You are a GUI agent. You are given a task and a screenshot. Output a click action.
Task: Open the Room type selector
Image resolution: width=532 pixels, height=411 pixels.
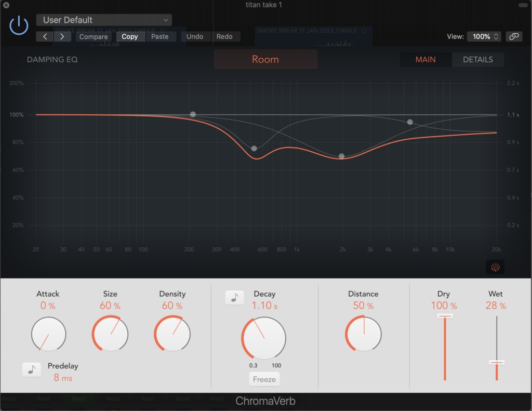click(x=265, y=59)
